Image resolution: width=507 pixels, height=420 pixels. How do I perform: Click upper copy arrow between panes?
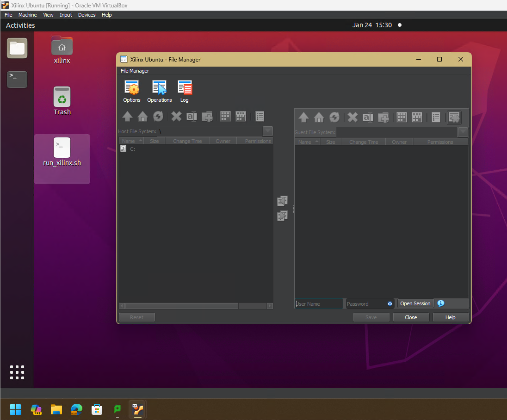282,201
